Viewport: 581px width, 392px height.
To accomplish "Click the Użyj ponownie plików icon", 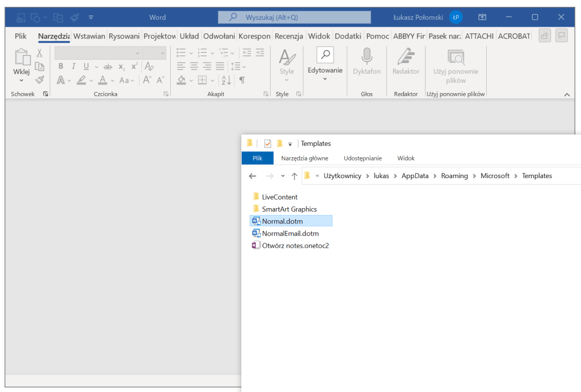I will click(456, 57).
